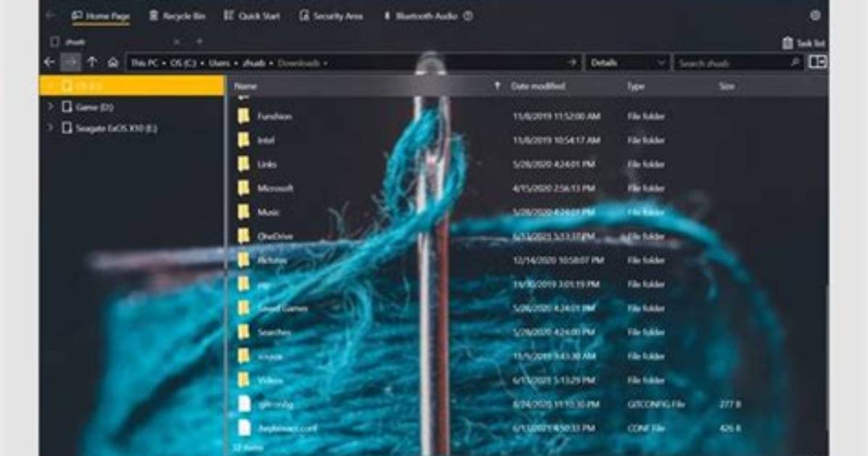This screenshot has width=868, height=456.
Task: Go back with the back arrow
Action: (49, 62)
